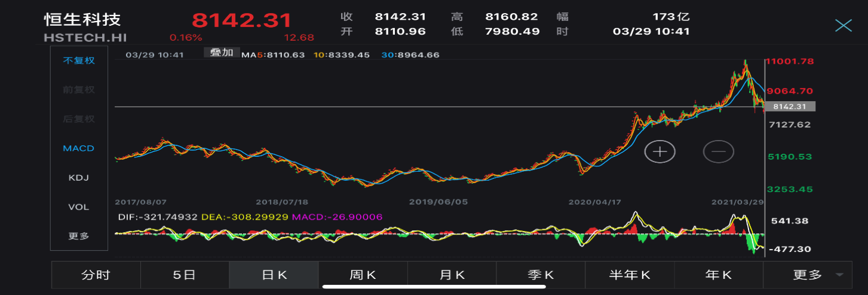Click the 173亿 turnover value
Image resolution: width=868 pixels, height=295 pixels.
[x=671, y=17]
